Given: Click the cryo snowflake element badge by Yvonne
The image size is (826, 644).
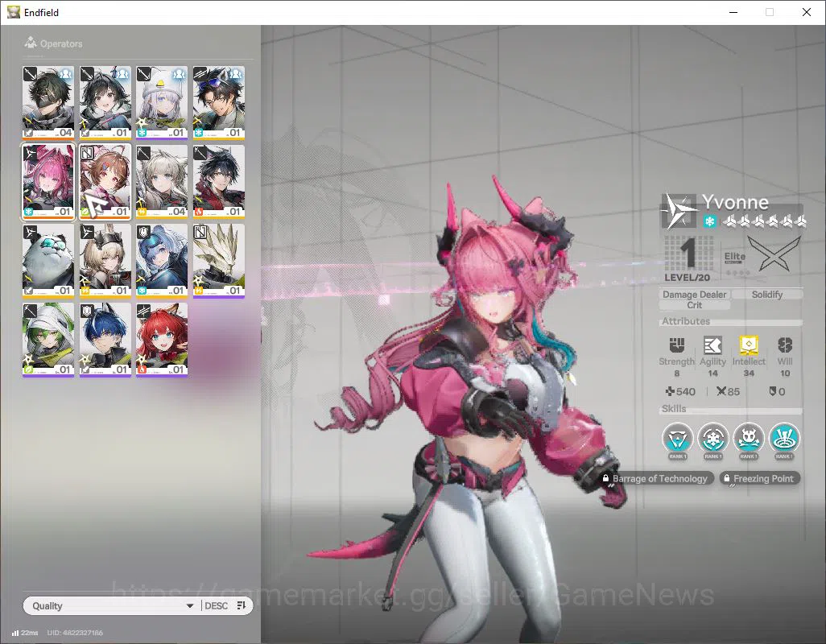Looking at the screenshot, I should [x=709, y=221].
